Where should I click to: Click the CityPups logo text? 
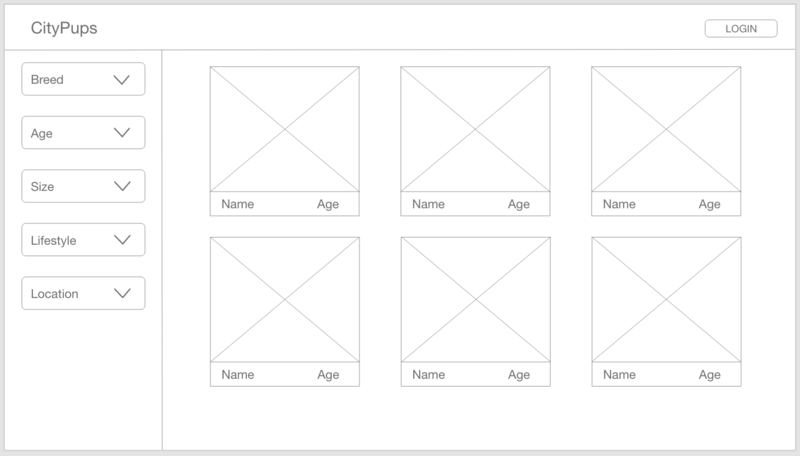pyautogui.click(x=64, y=28)
